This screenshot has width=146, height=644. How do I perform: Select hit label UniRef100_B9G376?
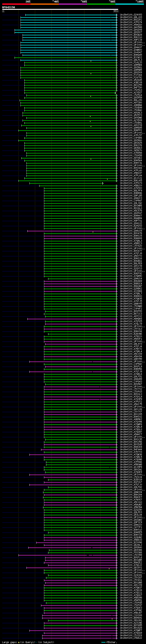[x=131, y=146]
